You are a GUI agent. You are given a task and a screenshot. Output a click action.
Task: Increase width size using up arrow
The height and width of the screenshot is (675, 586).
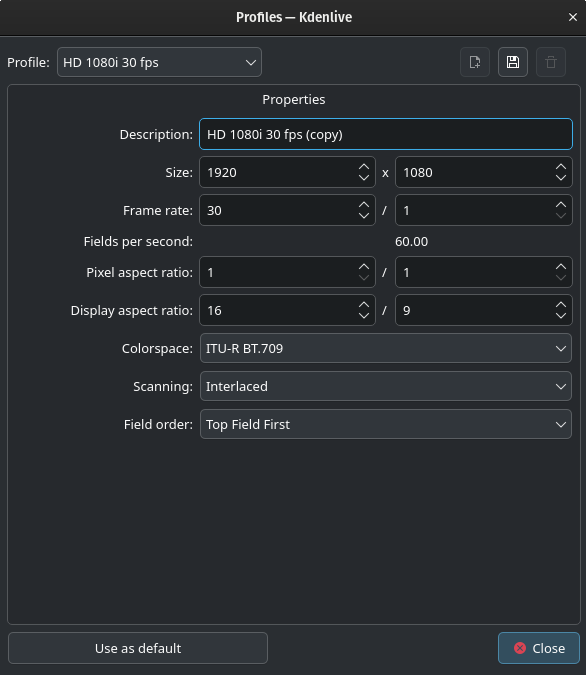(364, 167)
